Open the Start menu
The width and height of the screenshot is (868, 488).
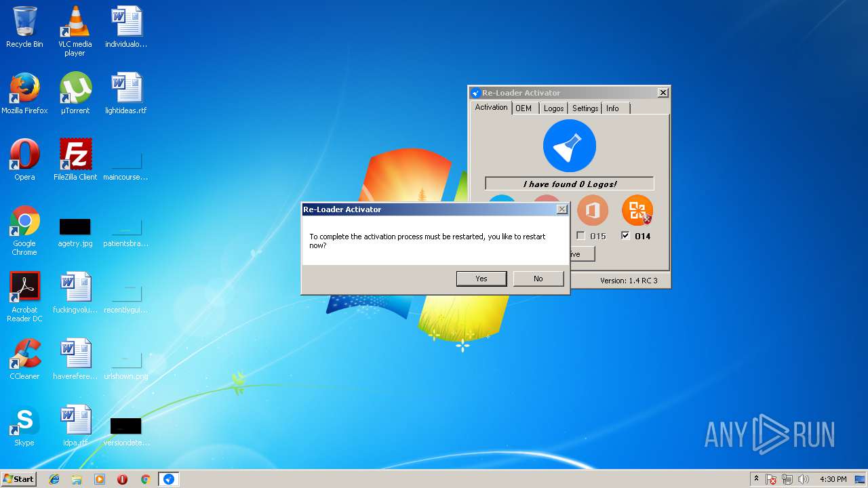(x=18, y=479)
